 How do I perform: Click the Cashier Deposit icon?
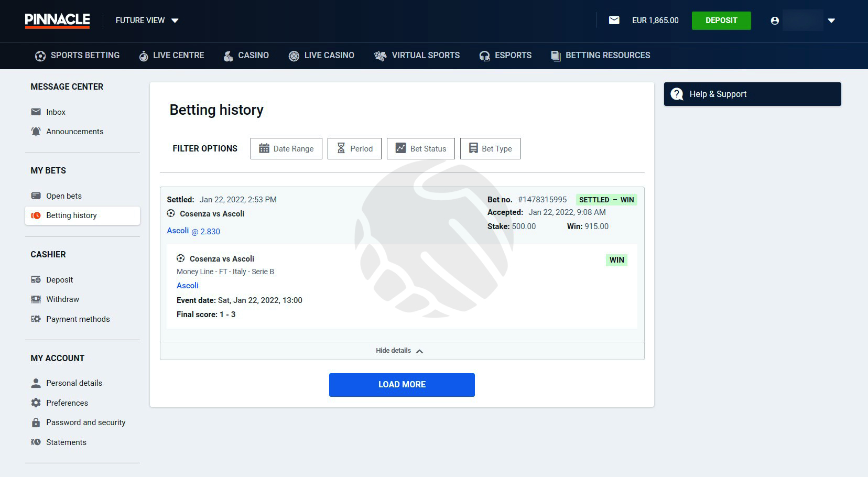(x=36, y=280)
